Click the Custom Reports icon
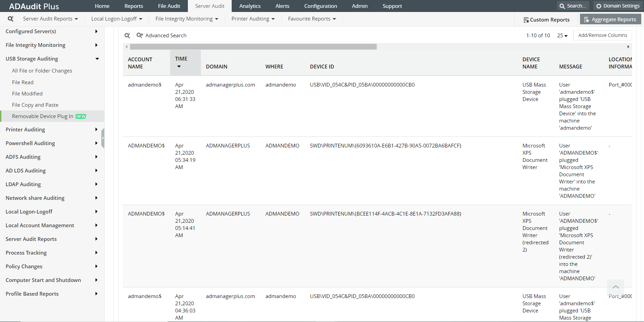This screenshot has width=644, height=322. [526, 20]
